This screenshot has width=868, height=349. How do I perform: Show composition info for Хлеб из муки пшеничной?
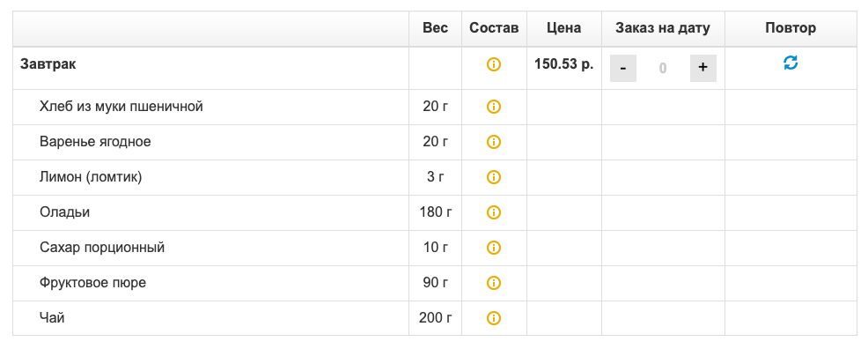tap(493, 107)
